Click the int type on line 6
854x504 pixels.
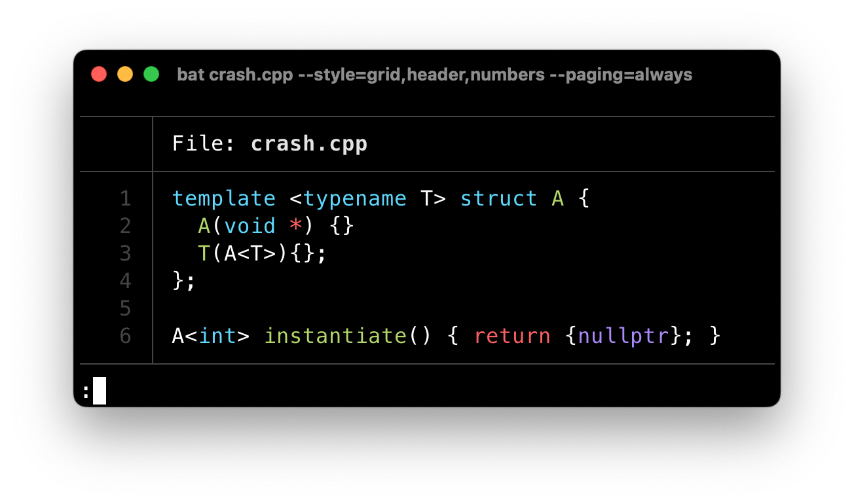tap(217, 336)
